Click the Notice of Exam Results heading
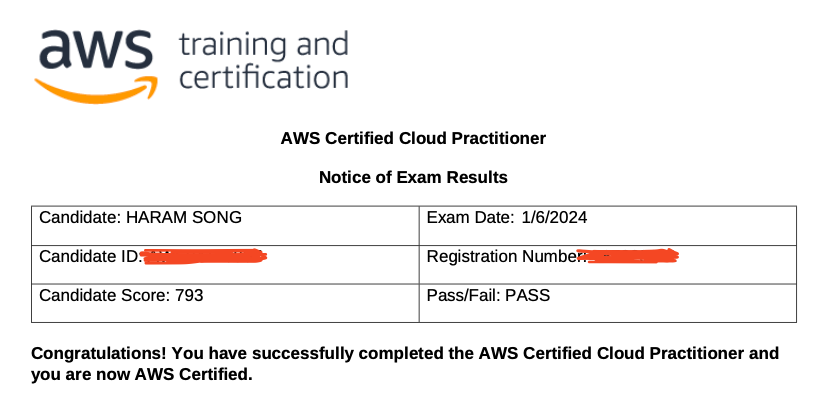The height and width of the screenshot is (401, 830). [413, 177]
